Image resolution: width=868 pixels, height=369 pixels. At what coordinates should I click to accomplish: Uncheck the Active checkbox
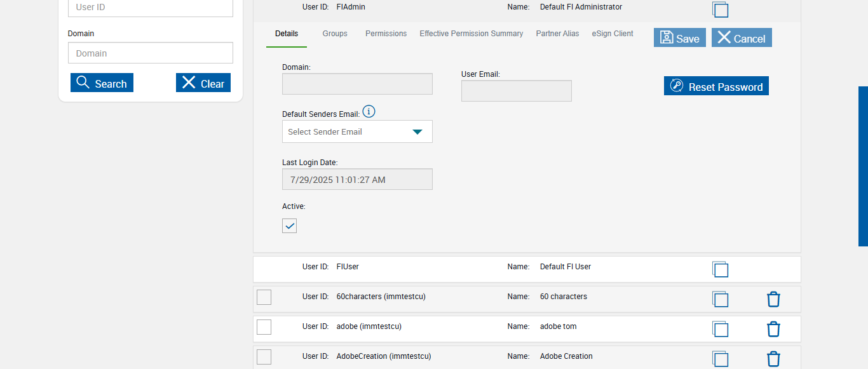289,225
